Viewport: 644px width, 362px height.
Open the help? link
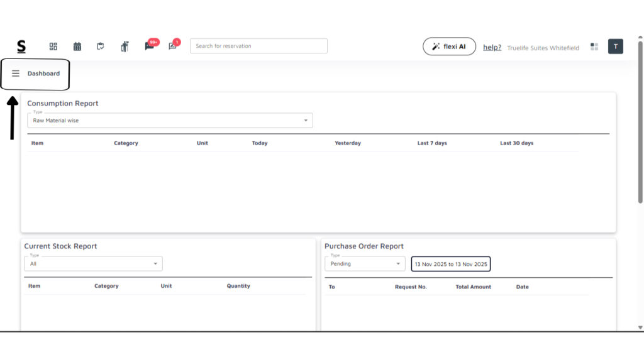(492, 47)
